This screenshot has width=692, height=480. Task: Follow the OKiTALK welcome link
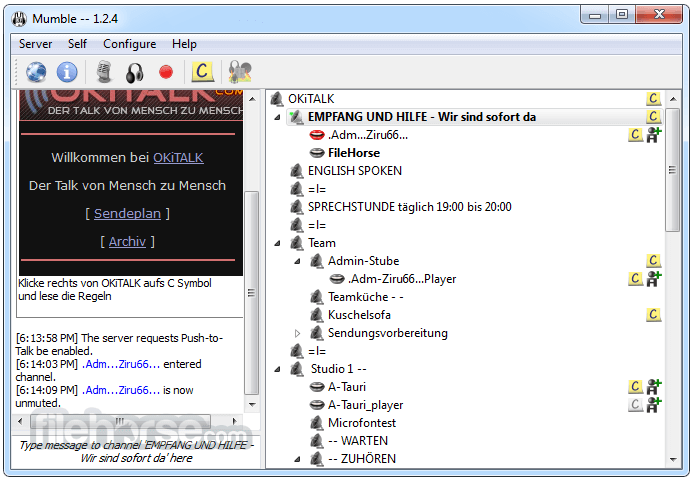178,158
